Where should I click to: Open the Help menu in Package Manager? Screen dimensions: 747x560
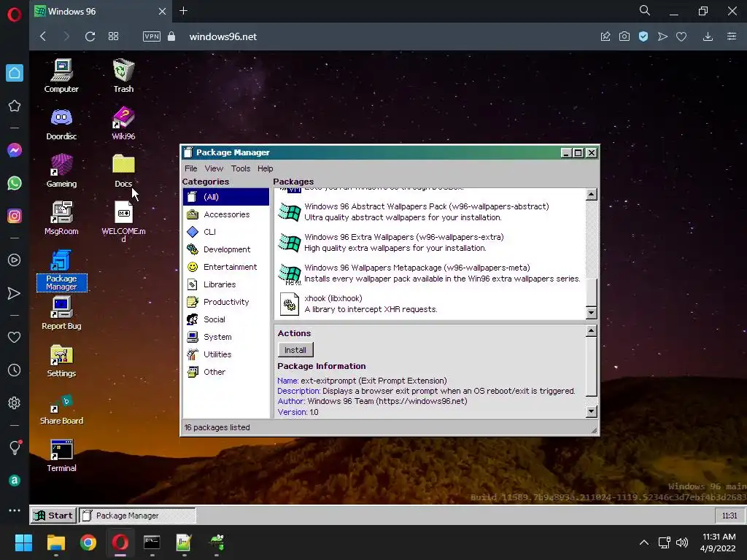click(x=266, y=168)
